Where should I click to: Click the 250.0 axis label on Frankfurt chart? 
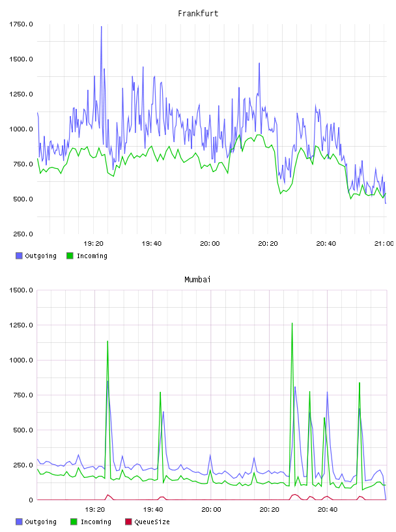click(23, 234)
